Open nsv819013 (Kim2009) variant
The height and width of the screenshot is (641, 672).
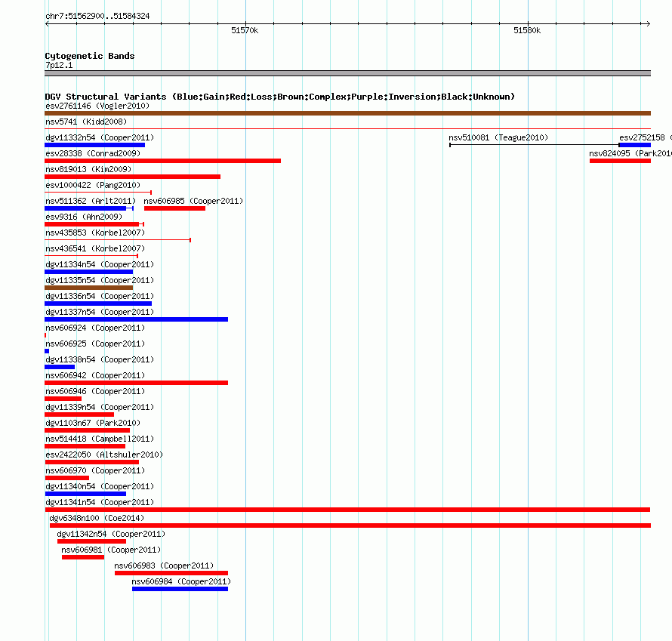pos(88,169)
